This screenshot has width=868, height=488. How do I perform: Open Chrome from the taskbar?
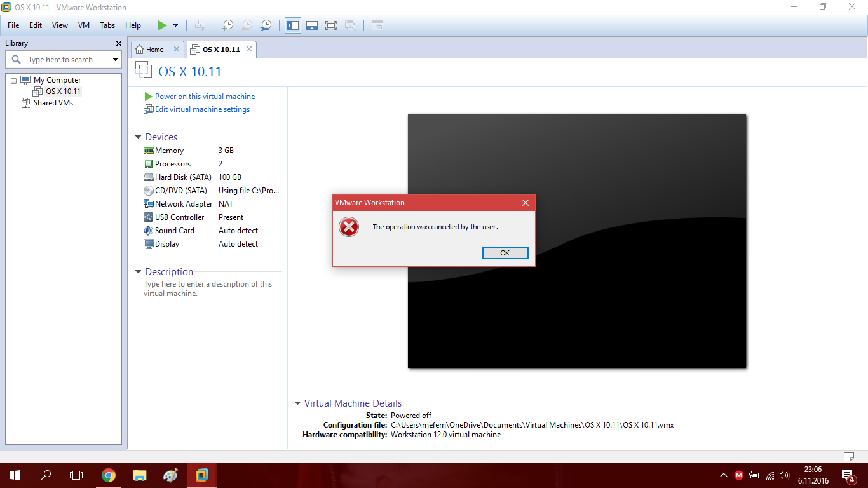tap(109, 475)
